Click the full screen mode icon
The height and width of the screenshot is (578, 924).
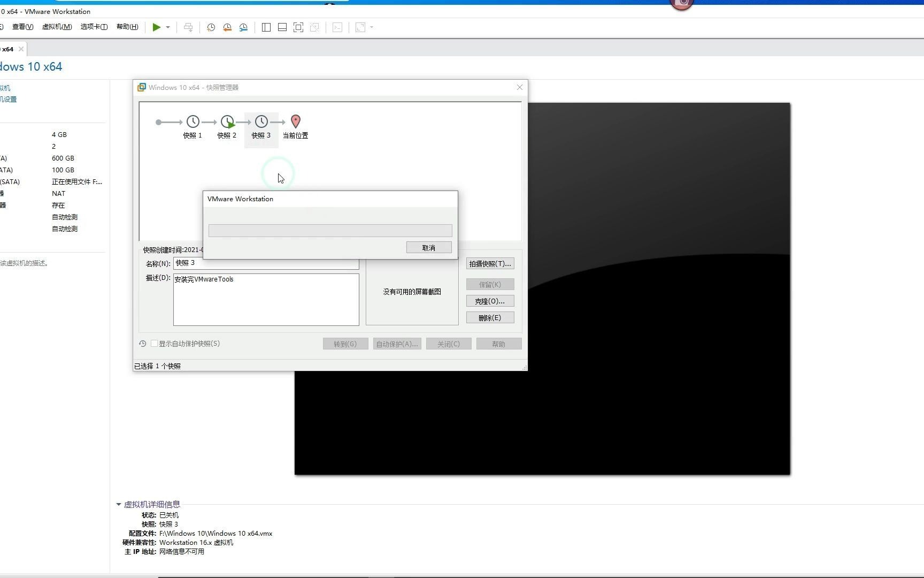(298, 27)
